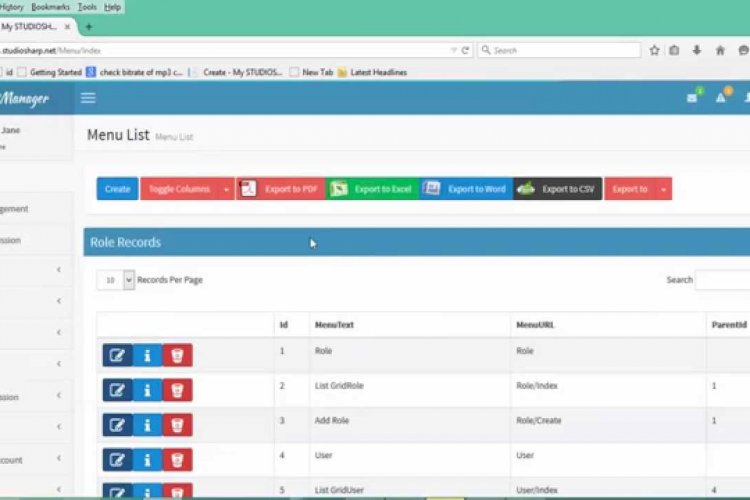Click the studiosharp.net address bar
Image resolution: width=750 pixels, height=500 pixels.
(225, 50)
